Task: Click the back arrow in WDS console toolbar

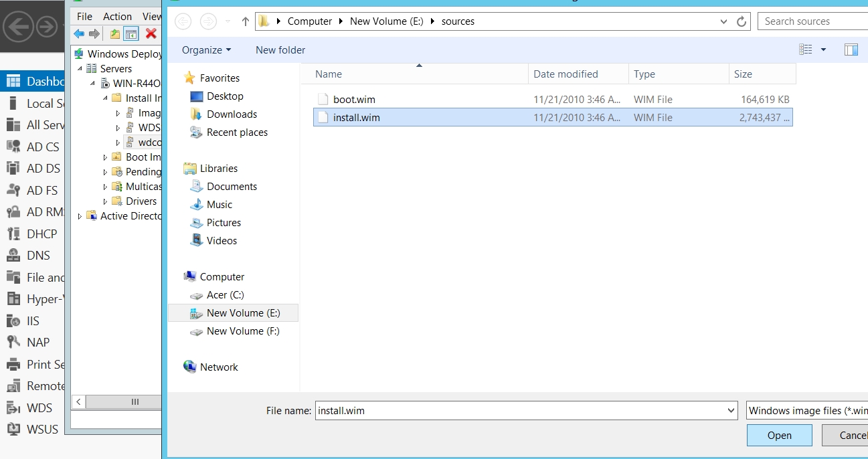Action: [x=79, y=33]
